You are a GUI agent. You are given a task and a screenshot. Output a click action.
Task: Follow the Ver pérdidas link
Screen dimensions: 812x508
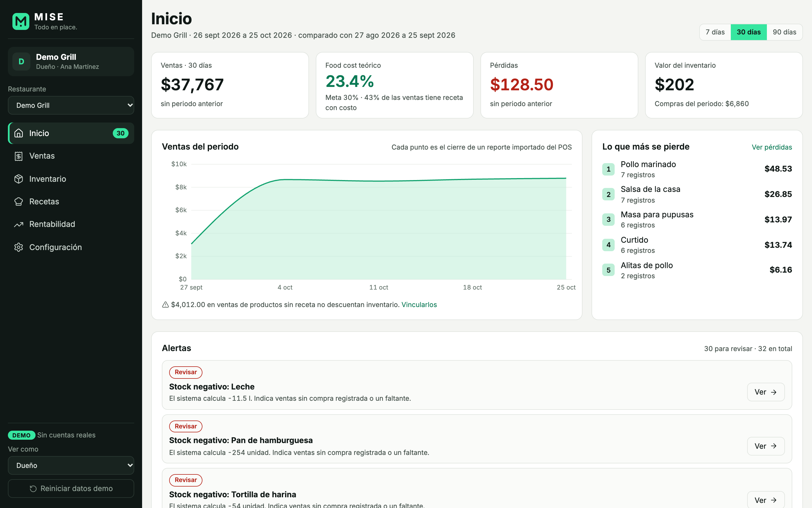(772, 147)
